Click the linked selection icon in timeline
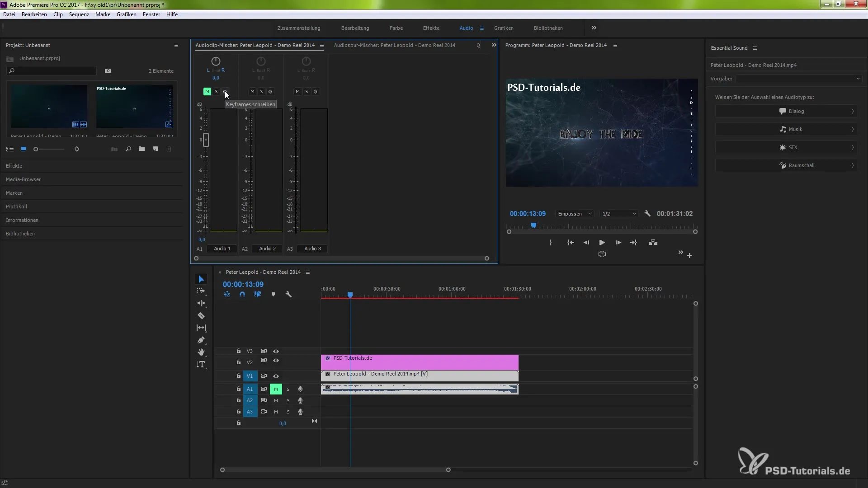Screen dimensions: 868x488 tap(258, 294)
